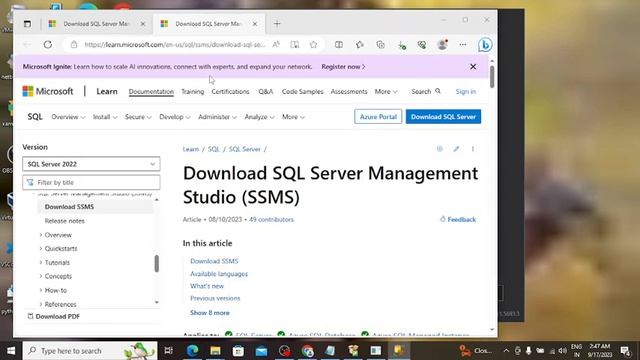Click the site info lock icon

point(74,44)
